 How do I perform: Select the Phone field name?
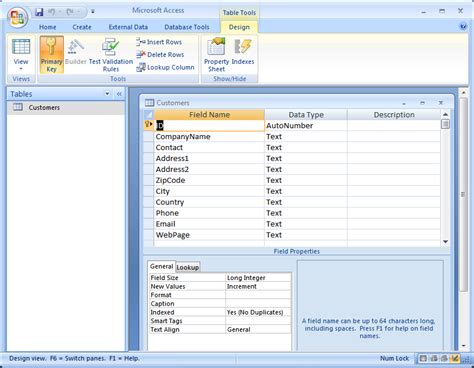(209, 213)
